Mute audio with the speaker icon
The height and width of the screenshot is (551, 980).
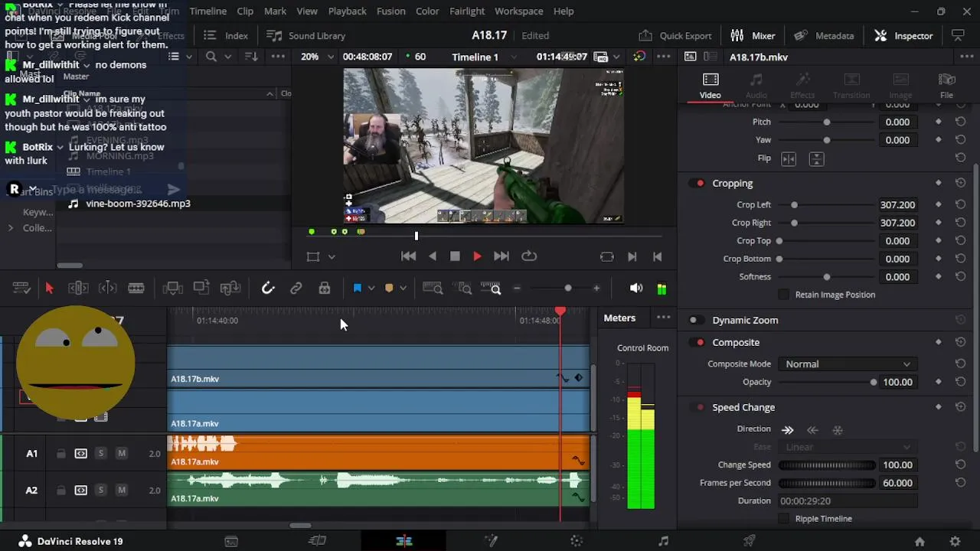pos(636,289)
